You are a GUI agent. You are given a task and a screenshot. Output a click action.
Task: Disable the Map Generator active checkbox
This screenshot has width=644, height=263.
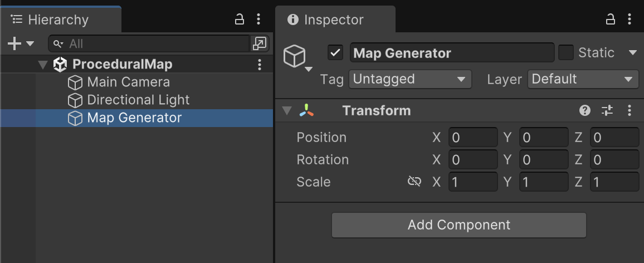[335, 53]
